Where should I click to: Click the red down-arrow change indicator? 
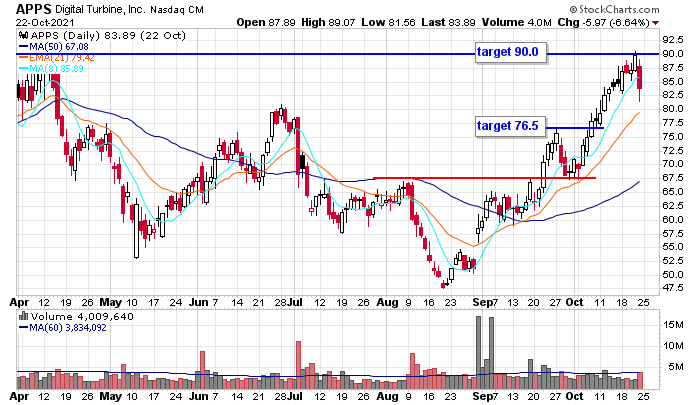coord(655,23)
